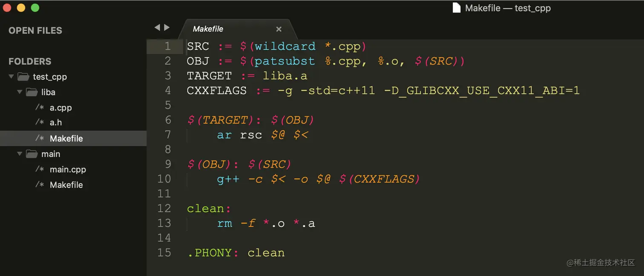Click the a.h file type icon

pyautogui.click(x=40, y=122)
